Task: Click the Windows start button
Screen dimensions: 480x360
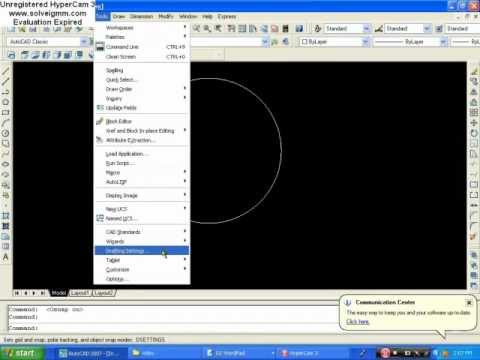Action: coord(22,353)
